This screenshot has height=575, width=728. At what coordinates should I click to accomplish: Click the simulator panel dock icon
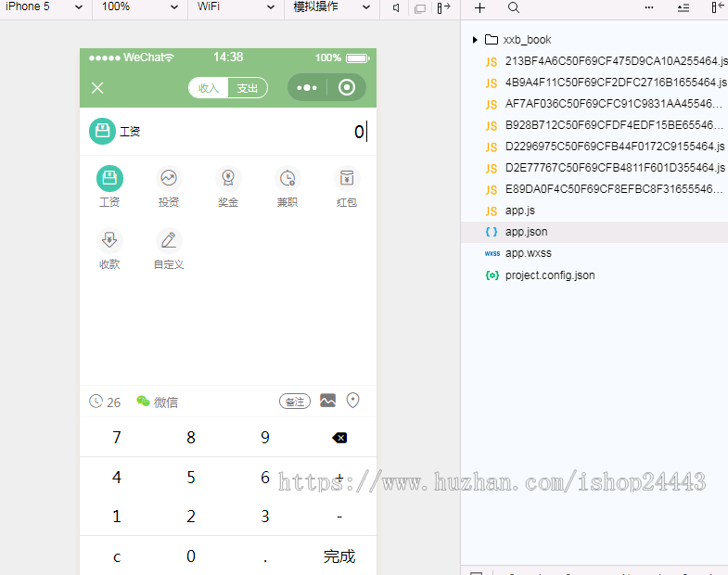444,7
